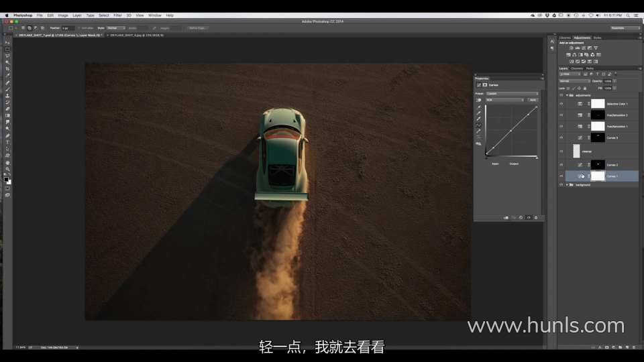This screenshot has width=644, height=362.
Task: Hide the Hue/Saturation 1 layer
Action: point(561,127)
